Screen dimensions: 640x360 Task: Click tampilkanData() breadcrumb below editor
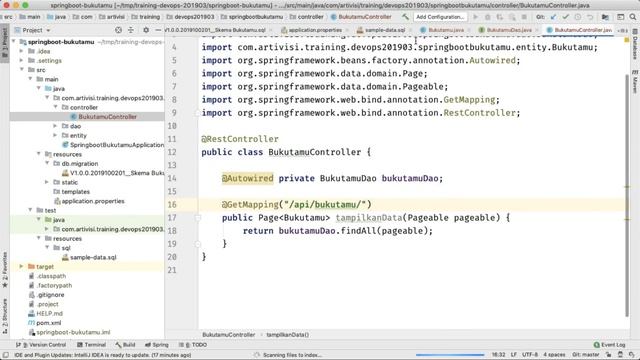287,335
